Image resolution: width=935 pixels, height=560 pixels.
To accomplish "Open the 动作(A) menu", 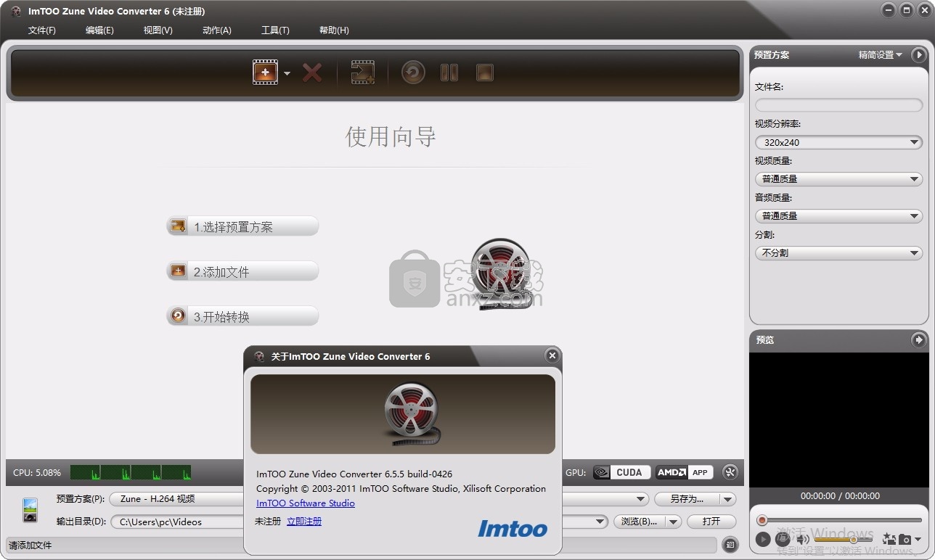I will (x=217, y=30).
